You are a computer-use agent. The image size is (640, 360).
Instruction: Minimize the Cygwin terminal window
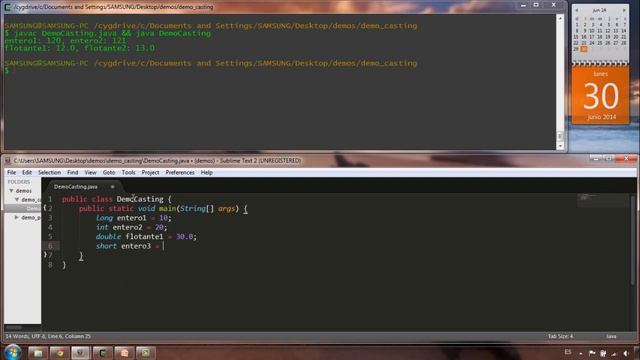523,5
